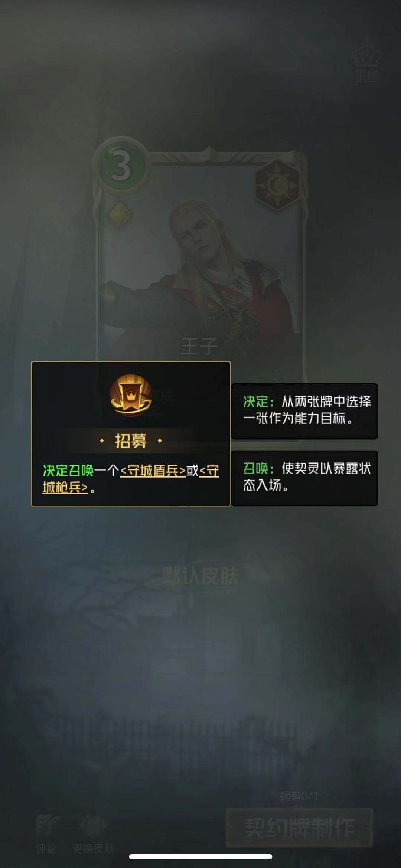The height and width of the screenshot is (868, 401).
Task: Tap the 招募 skill title text
Action: pos(131,441)
